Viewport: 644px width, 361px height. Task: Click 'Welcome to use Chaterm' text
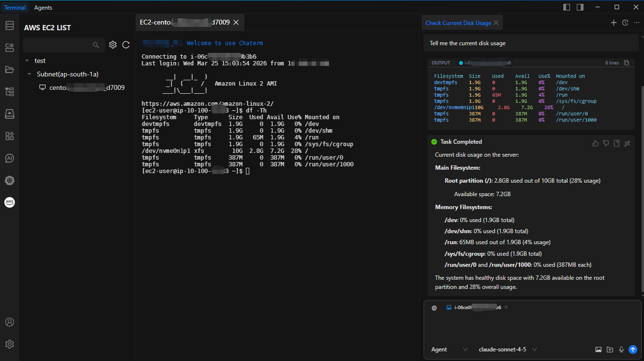(225, 43)
